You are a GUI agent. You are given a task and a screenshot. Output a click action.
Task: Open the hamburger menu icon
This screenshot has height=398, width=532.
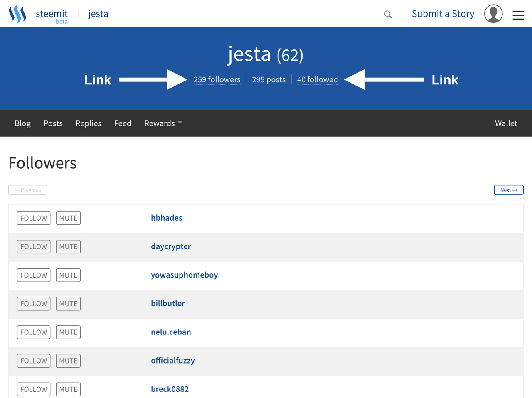coord(518,15)
